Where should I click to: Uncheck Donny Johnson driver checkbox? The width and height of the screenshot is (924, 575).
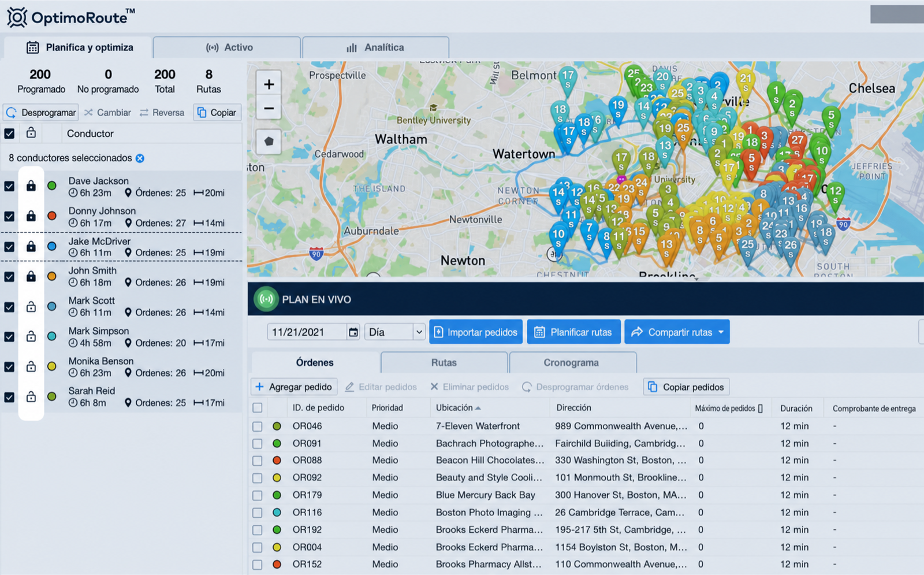coord(9,216)
